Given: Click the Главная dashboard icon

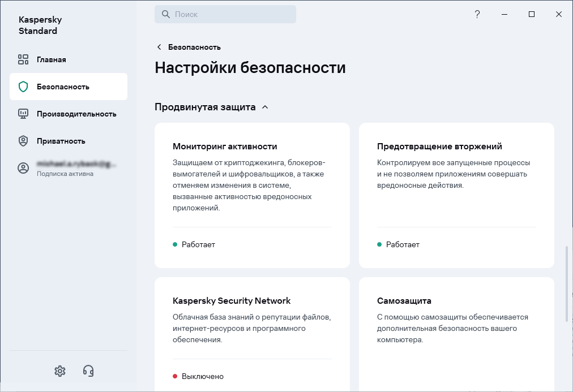Looking at the screenshot, I should (x=23, y=59).
